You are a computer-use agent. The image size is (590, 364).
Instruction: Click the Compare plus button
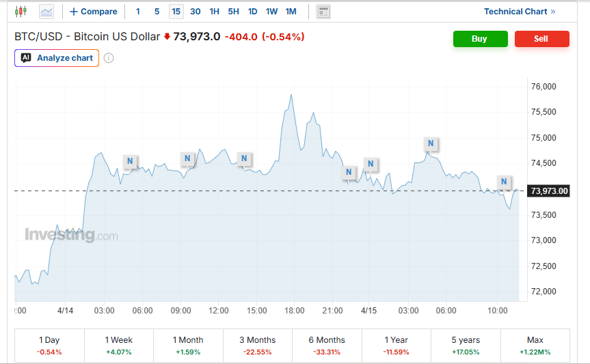(94, 12)
